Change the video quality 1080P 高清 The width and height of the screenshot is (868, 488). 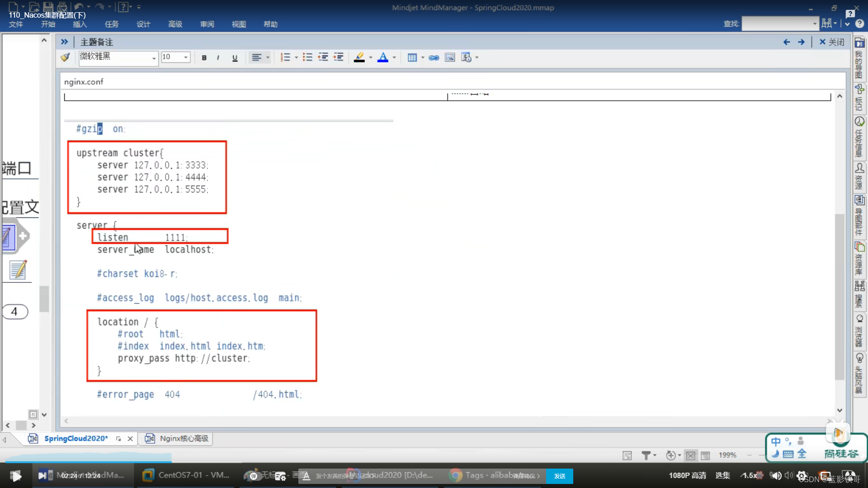(x=687, y=475)
